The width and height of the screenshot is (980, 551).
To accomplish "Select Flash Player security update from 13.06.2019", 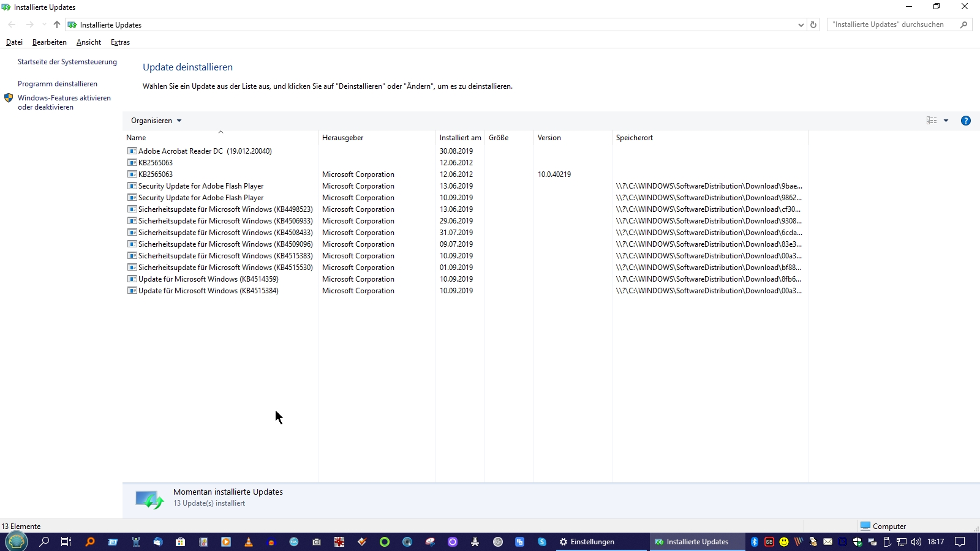I will tap(466, 186).
